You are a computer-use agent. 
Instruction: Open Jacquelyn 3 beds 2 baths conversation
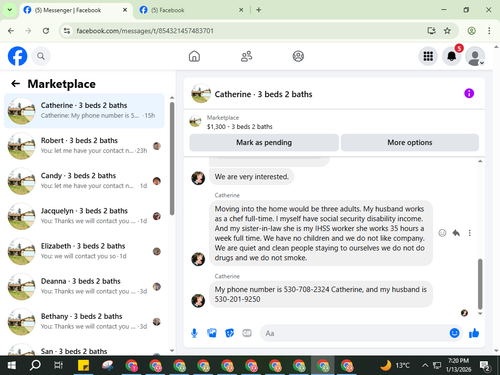tap(84, 216)
